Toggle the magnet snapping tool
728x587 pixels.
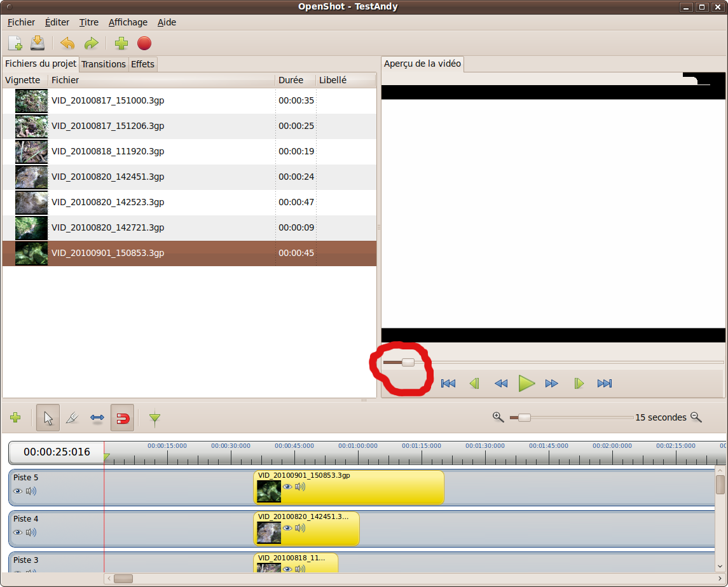[x=122, y=418]
